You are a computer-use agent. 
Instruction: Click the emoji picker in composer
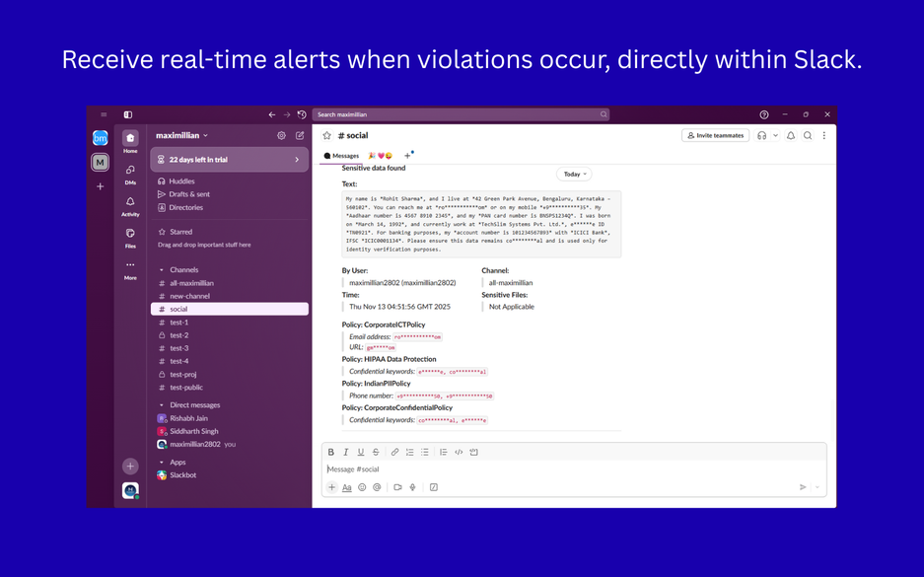362,487
